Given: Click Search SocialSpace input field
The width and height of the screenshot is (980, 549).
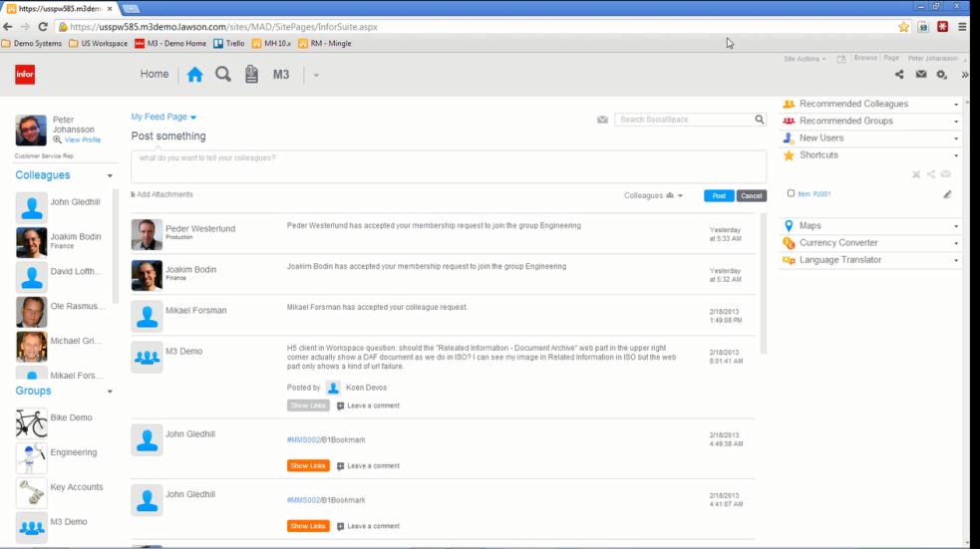Looking at the screenshot, I should tap(684, 120).
